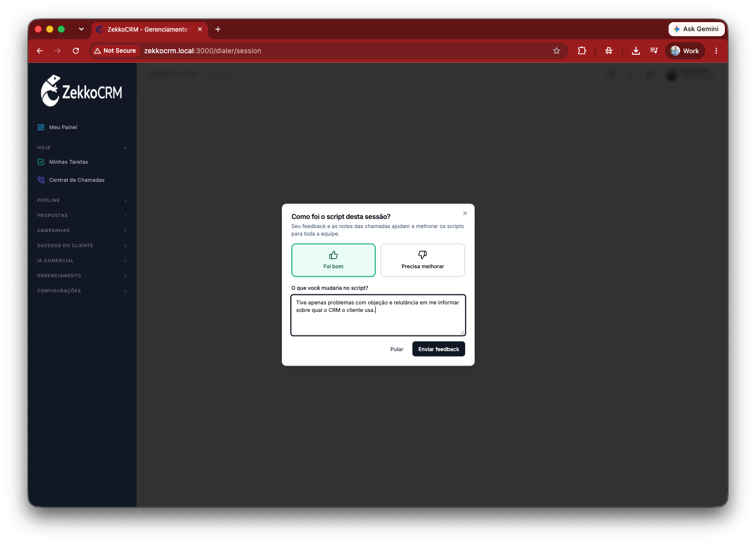Open Central de Chamadas
Screen dimensions: 756x544
(x=82, y=180)
